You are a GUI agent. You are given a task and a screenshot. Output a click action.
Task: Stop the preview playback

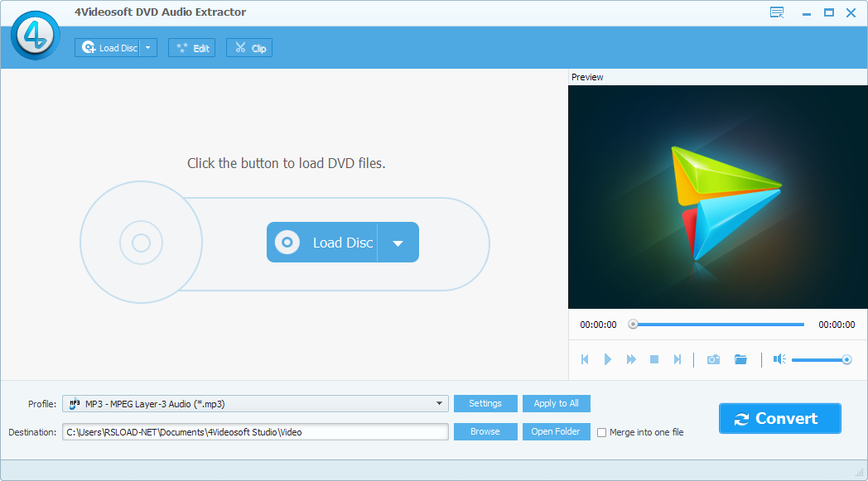coord(653,359)
